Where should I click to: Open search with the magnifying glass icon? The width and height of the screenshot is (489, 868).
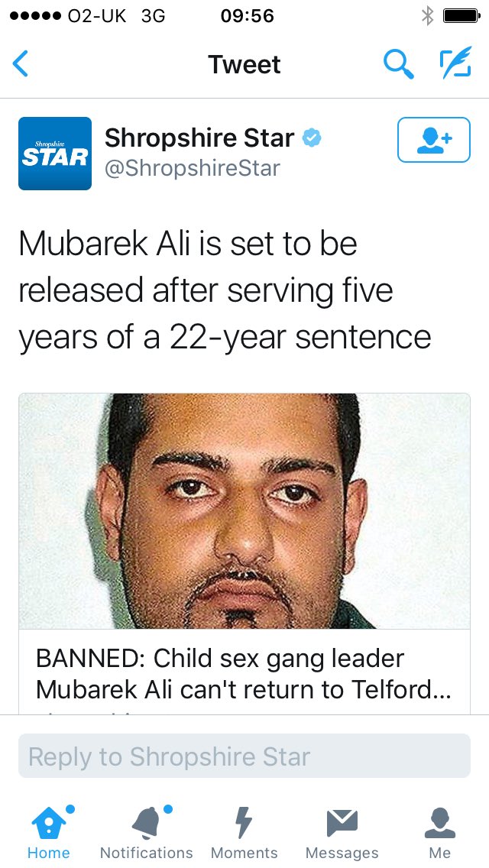(399, 63)
